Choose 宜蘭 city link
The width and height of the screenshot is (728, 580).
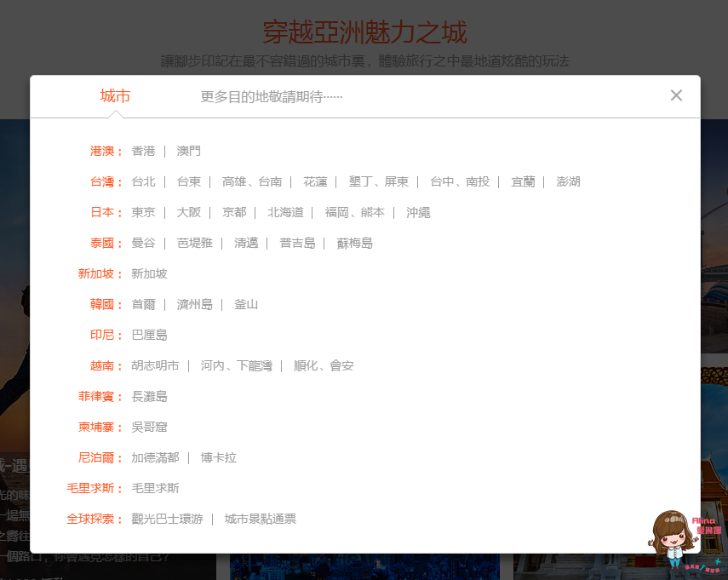[x=523, y=181]
